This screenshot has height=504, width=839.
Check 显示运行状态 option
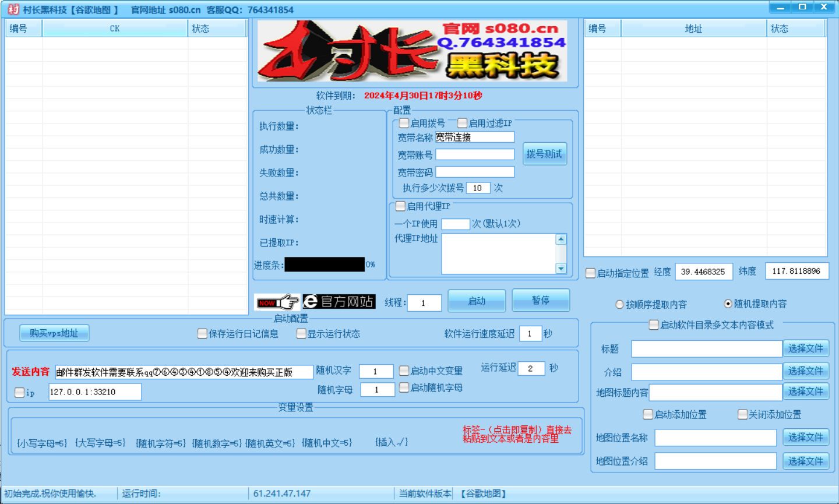pos(301,333)
